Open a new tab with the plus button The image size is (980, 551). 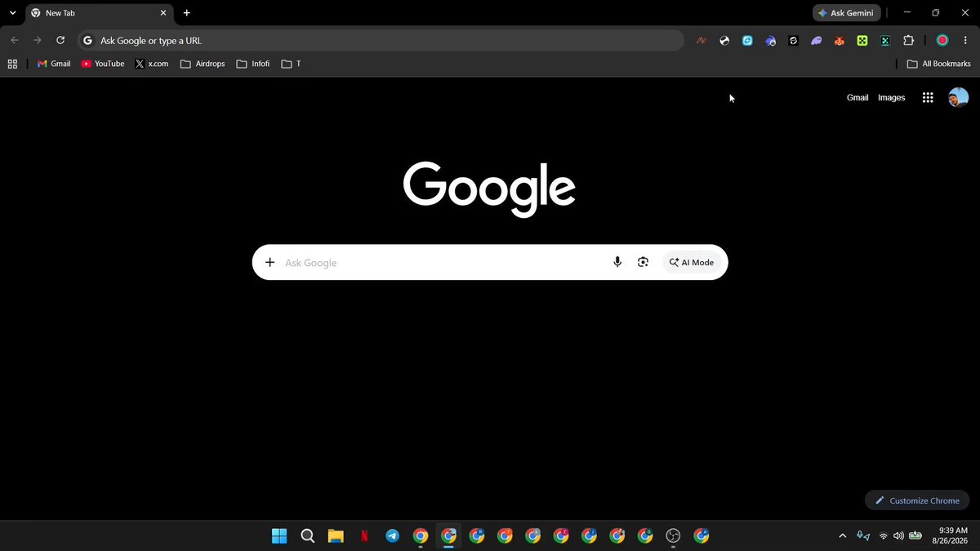pos(187,13)
